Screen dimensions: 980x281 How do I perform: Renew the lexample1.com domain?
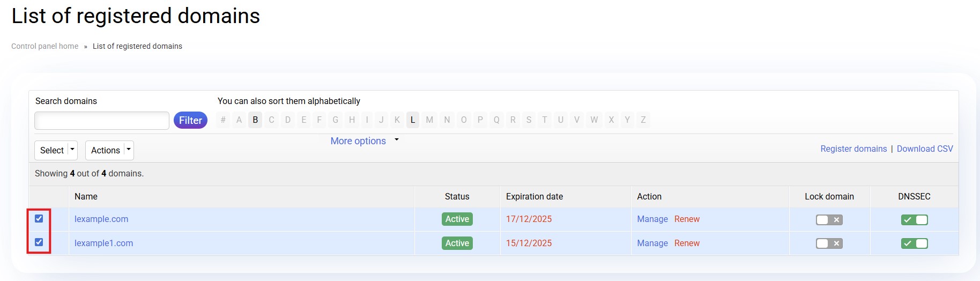687,243
